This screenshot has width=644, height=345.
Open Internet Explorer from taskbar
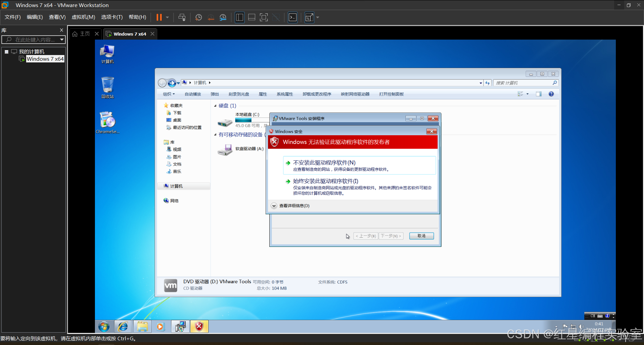point(123,326)
